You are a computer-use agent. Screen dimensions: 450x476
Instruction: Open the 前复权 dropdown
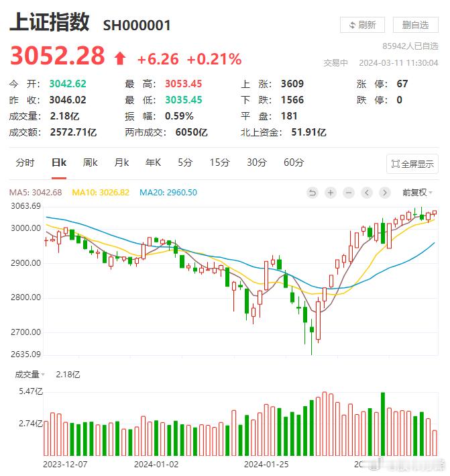[x=417, y=193]
